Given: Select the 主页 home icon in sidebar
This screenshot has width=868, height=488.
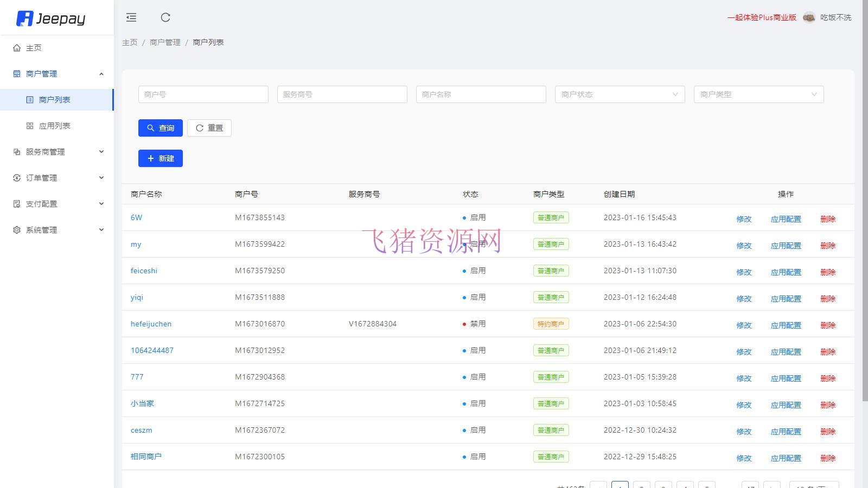Looking at the screenshot, I should 16,48.
